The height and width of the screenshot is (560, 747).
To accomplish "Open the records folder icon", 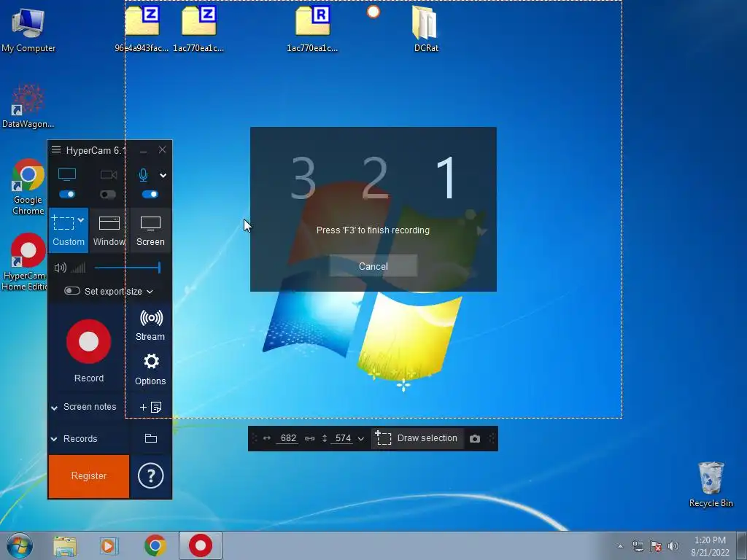I will click(x=150, y=438).
